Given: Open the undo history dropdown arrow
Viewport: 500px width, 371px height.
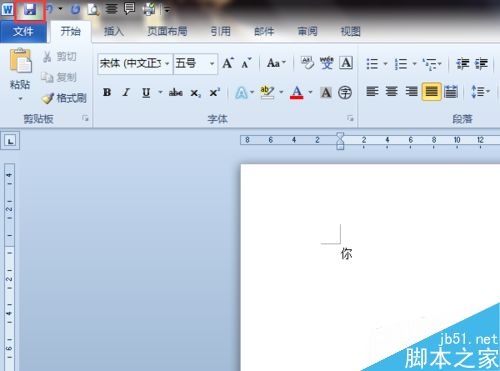Looking at the screenshot, I should pos(60,9).
